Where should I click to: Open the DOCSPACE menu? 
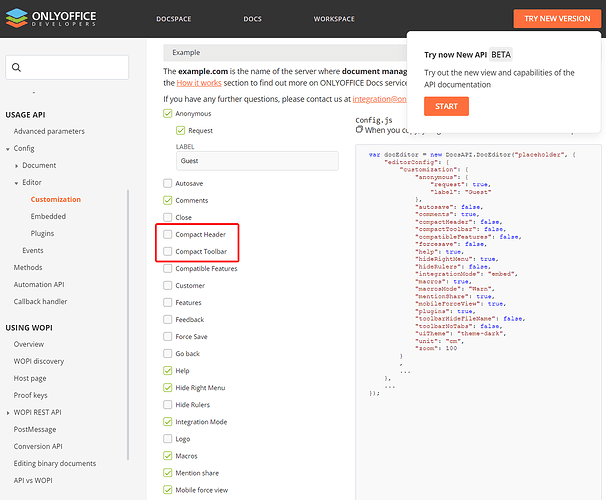(174, 19)
